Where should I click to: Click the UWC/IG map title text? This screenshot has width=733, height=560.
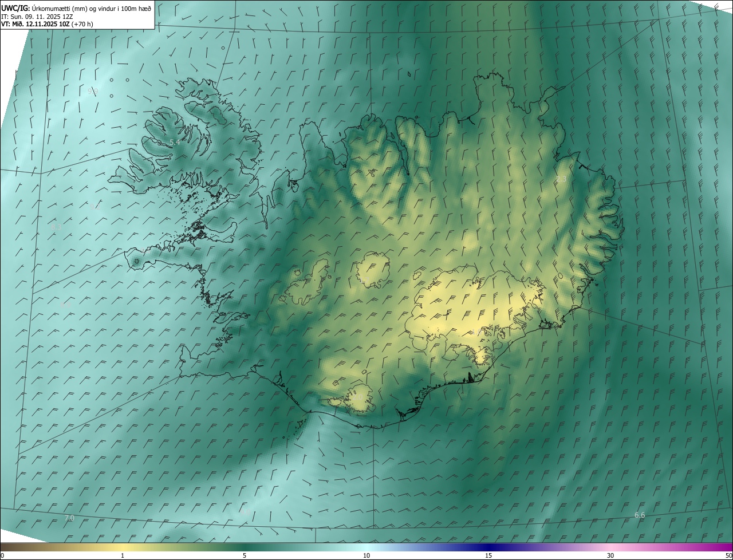(76, 8)
